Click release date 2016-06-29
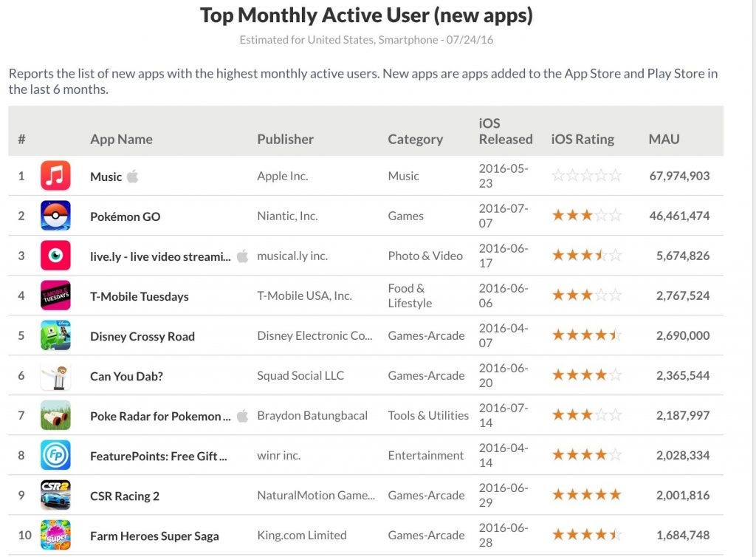Screen dimensions: 756x557 coord(504,495)
